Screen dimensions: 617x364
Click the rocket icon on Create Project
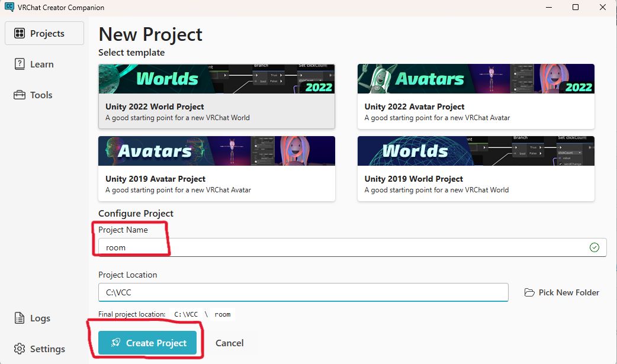point(115,343)
